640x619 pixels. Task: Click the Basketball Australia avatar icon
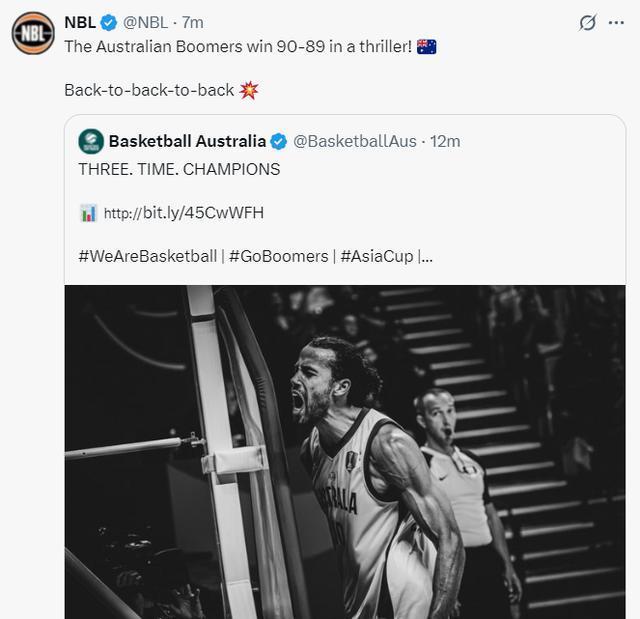click(91, 142)
